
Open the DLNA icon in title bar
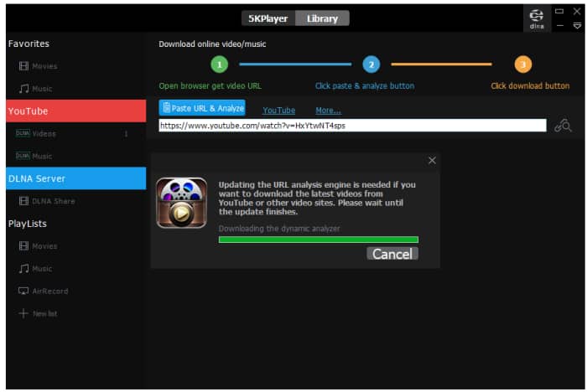[537, 18]
